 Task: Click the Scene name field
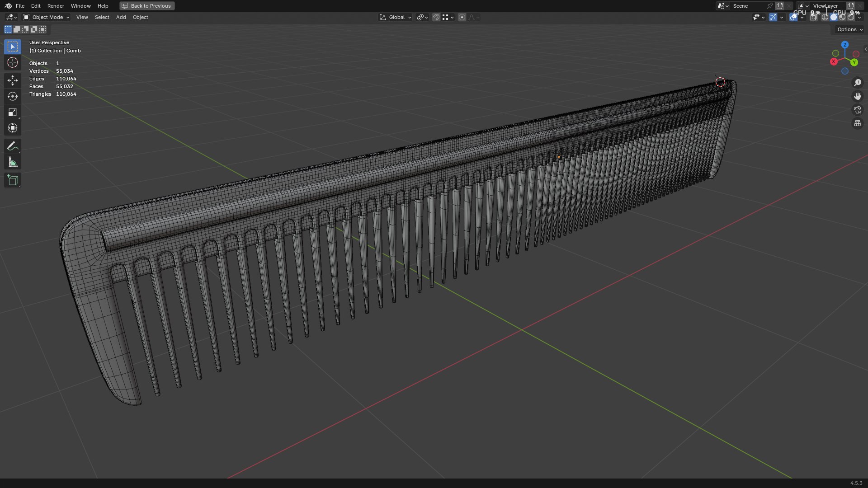pyautogui.click(x=748, y=6)
